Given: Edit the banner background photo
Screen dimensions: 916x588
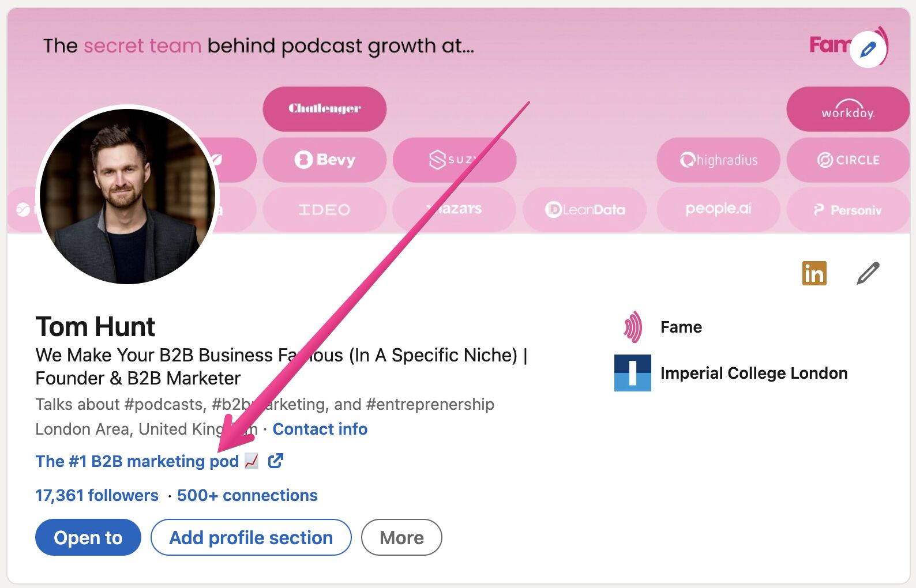Looking at the screenshot, I should click(868, 50).
